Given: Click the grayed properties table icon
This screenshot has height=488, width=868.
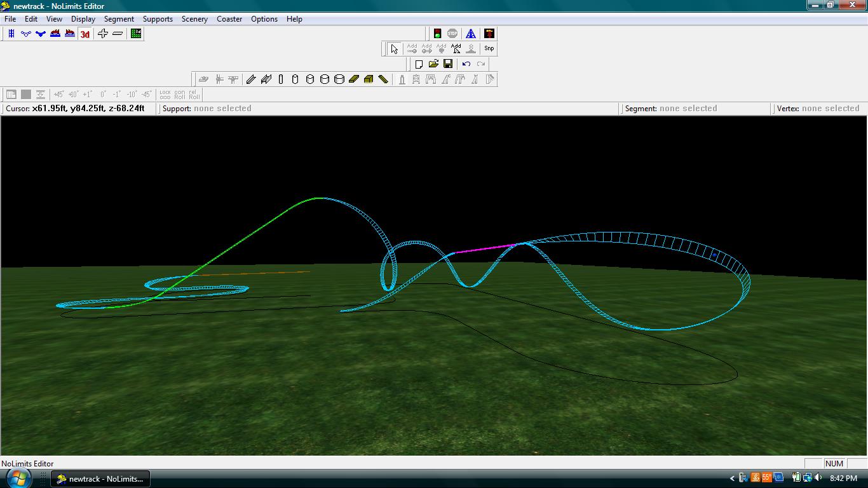Looking at the screenshot, I should click(x=11, y=95).
